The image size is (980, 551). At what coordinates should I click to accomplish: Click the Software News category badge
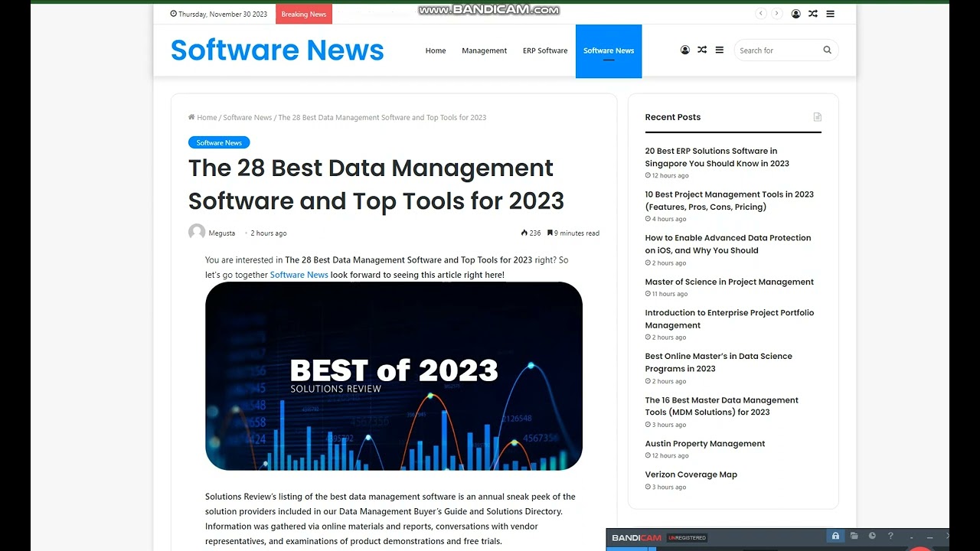coord(219,142)
